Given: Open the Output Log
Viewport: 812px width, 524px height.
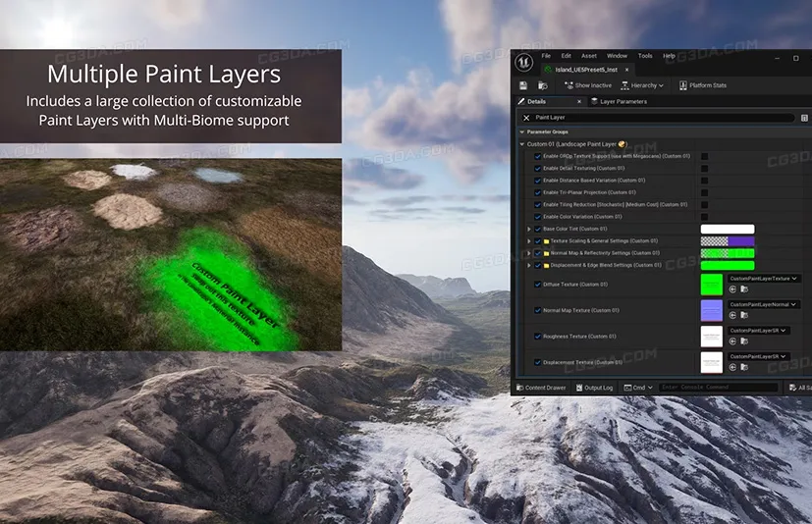Looking at the screenshot, I should click(x=594, y=388).
